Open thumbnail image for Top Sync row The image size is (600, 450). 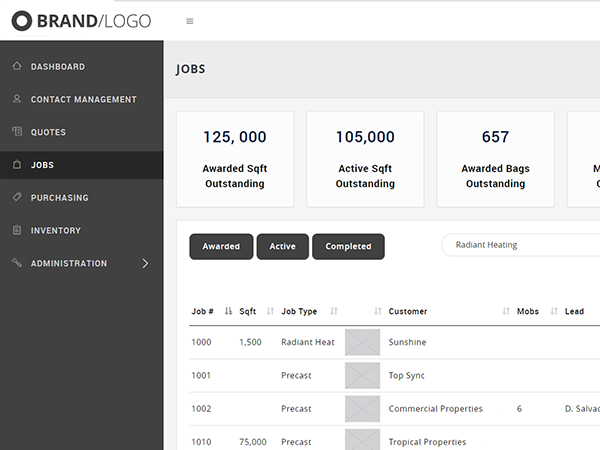click(362, 375)
